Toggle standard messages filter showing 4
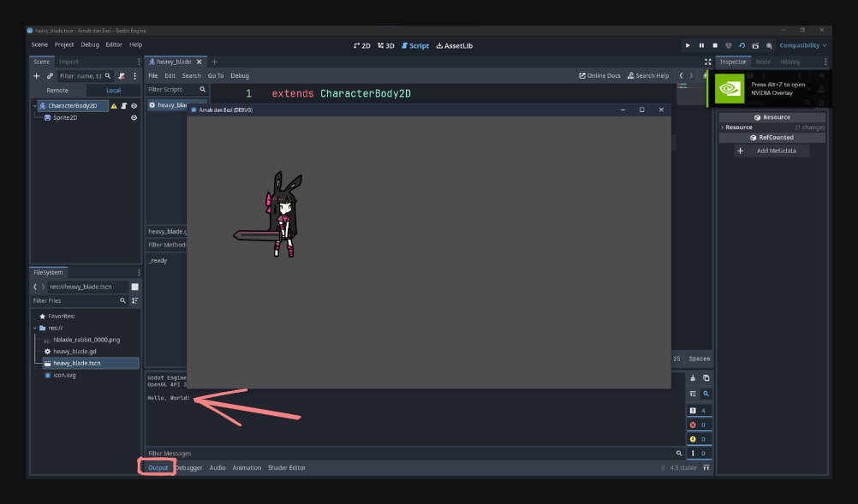 pyautogui.click(x=699, y=411)
